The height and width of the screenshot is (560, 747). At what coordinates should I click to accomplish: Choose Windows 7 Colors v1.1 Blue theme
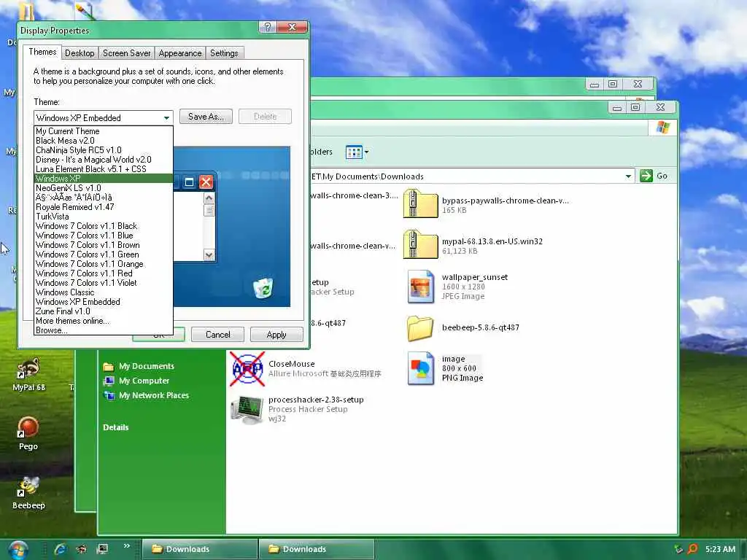[x=104, y=236]
